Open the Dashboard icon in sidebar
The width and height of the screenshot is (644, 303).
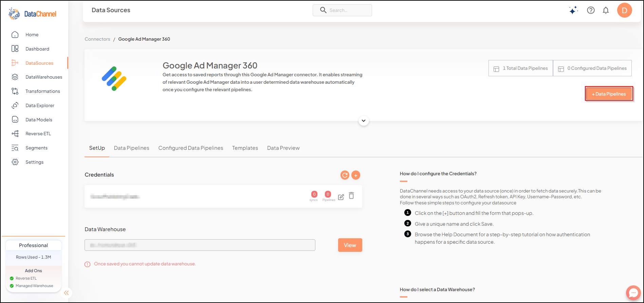click(x=15, y=49)
